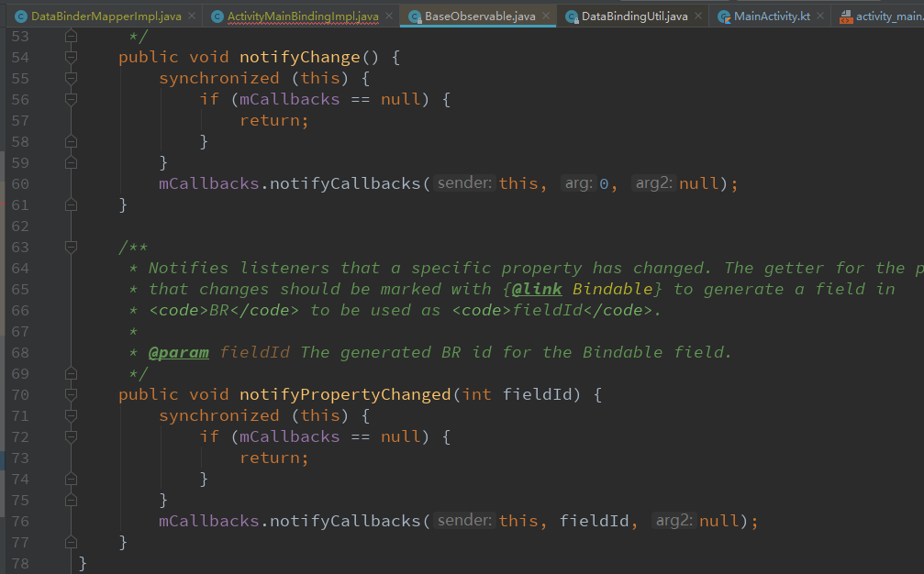Collapse comment block ending at line 53
This screenshot has height=574, width=924.
point(71,37)
